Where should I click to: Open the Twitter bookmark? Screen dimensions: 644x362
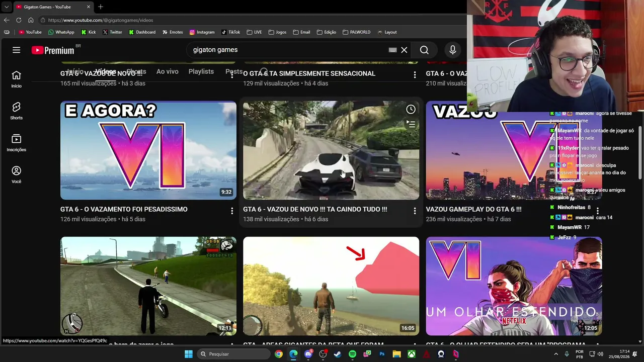pyautogui.click(x=112, y=32)
